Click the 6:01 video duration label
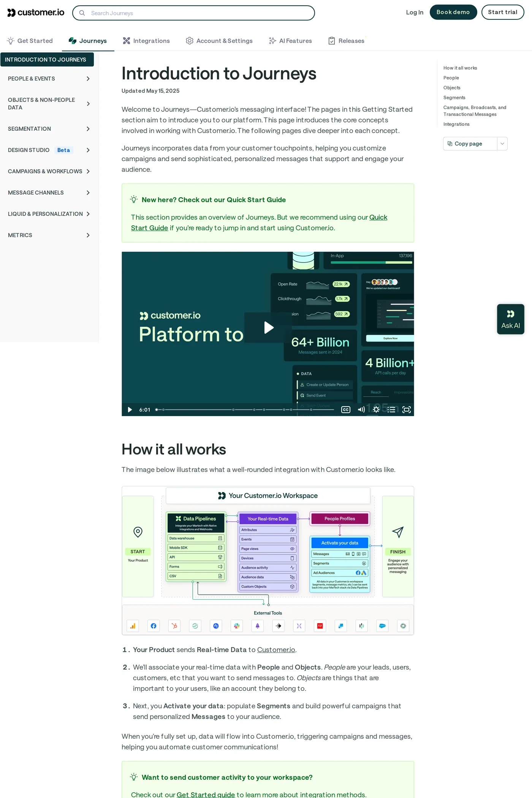The height and width of the screenshot is (798, 532). click(x=145, y=410)
